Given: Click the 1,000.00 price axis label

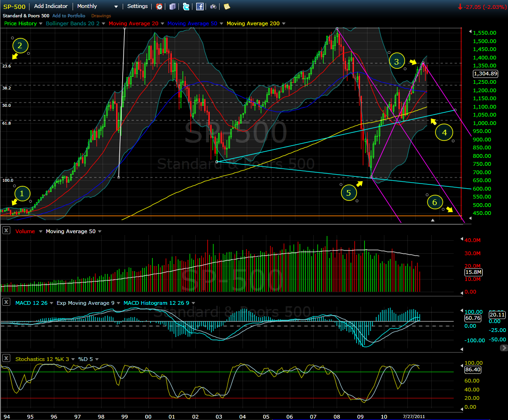Looking at the screenshot, I should (x=484, y=123).
